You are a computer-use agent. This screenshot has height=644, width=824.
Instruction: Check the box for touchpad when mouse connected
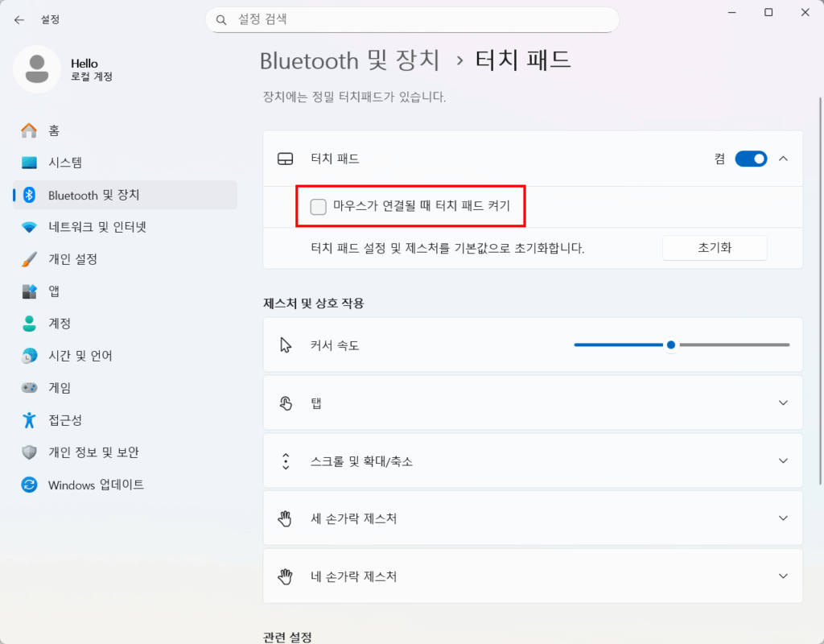point(319,207)
